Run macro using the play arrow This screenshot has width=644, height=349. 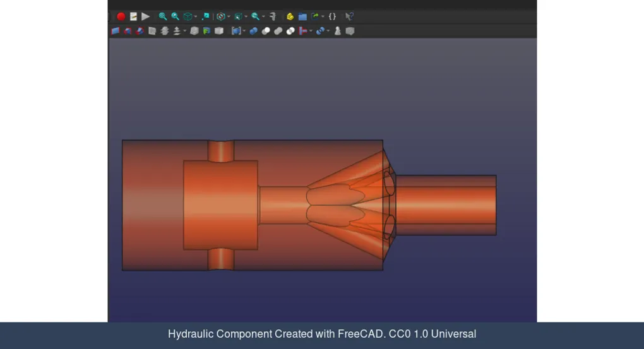[x=146, y=16]
